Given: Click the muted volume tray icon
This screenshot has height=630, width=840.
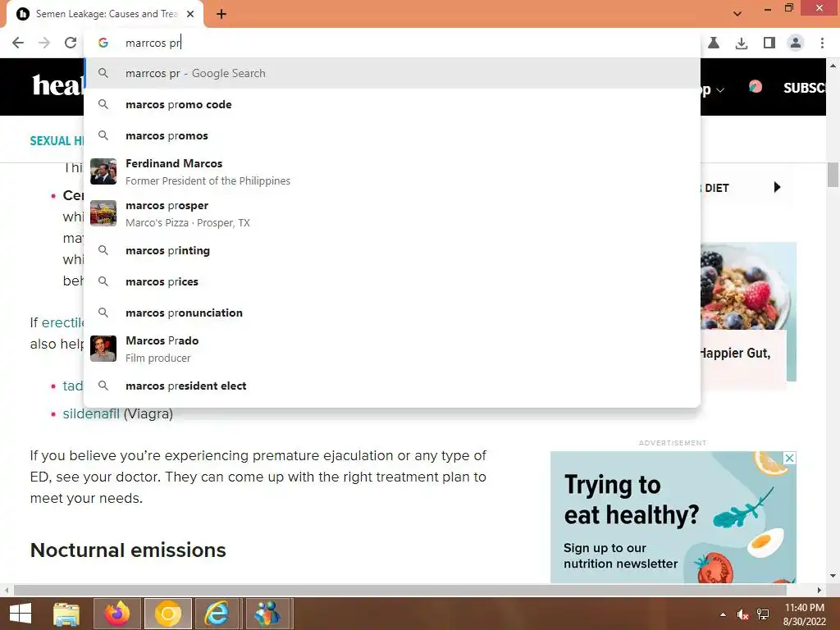Looking at the screenshot, I should click(x=742, y=614).
